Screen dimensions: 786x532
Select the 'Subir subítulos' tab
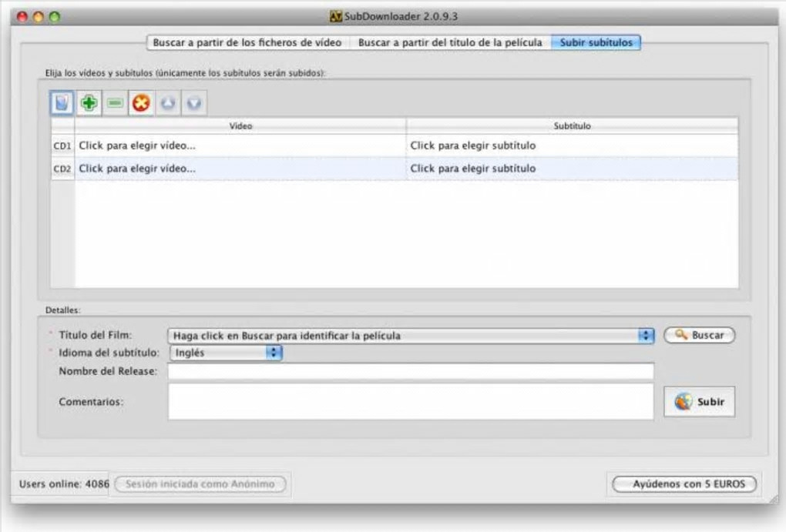click(596, 42)
